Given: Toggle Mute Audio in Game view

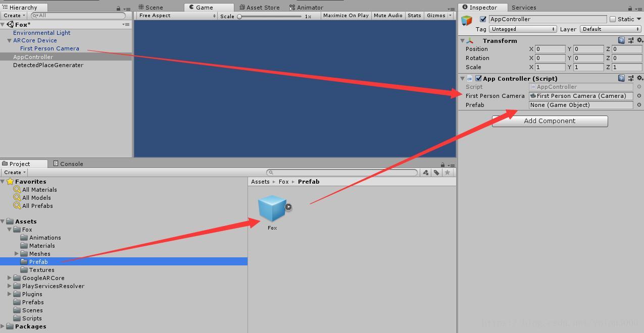Looking at the screenshot, I should pyautogui.click(x=388, y=16).
